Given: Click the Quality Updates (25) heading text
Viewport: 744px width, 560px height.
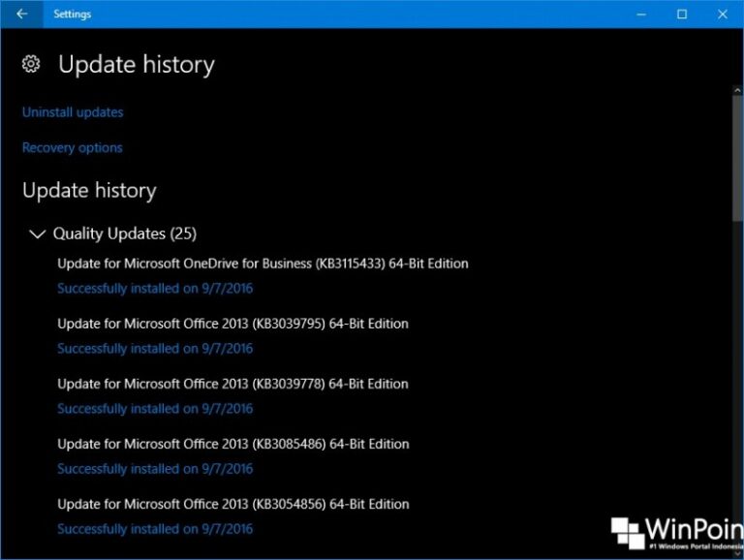Looking at the screenshot, I should click(125, 233).
